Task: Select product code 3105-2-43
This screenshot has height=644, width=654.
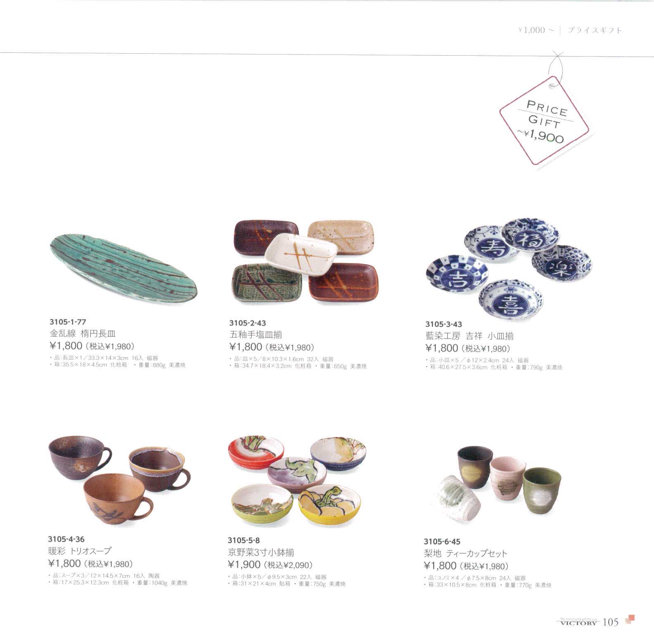Action: (248, 323)
